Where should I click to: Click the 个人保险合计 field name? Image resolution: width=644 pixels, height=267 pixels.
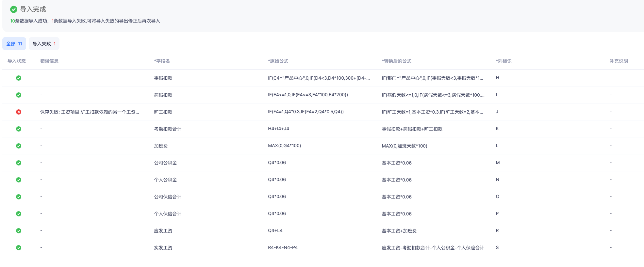tap(168, 214)
